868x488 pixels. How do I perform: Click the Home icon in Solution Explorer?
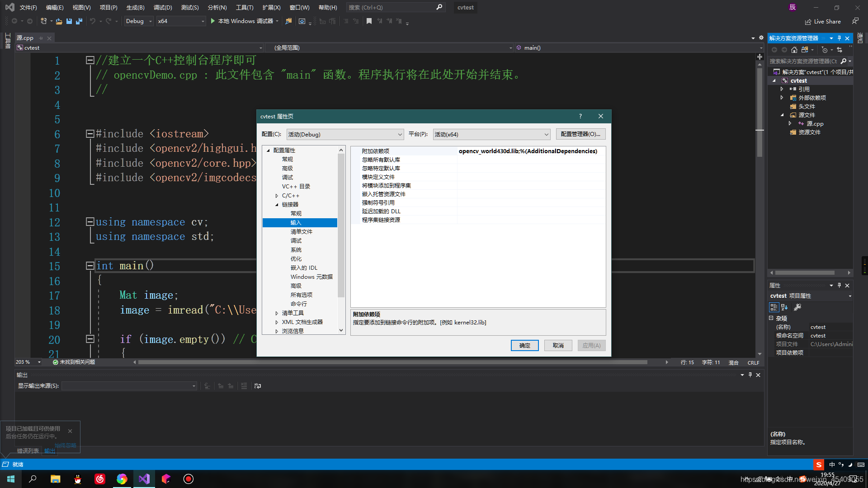(794, 50)
